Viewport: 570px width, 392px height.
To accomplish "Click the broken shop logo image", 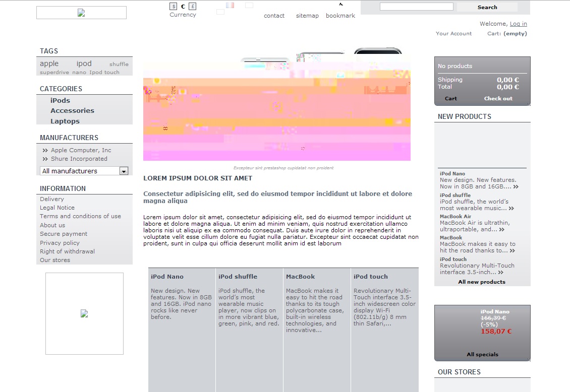I will click(x=81, y=13).
